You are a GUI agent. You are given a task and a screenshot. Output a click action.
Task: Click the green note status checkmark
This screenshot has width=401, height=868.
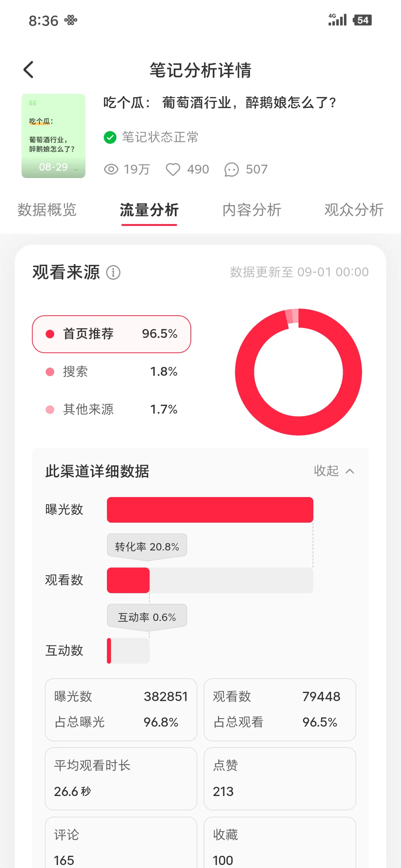110,137
